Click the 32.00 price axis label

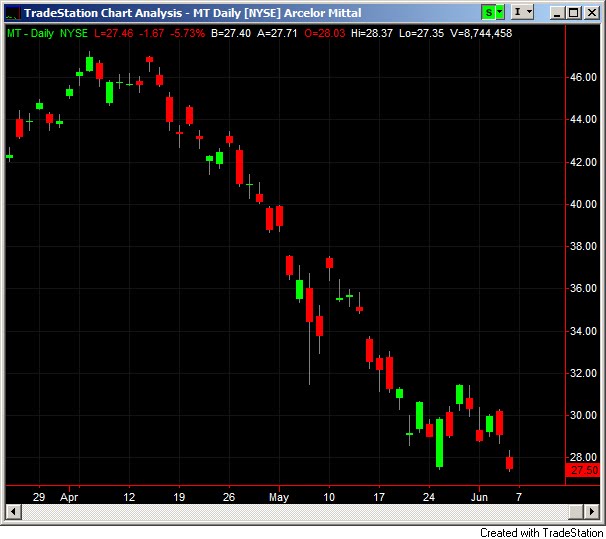583,373
